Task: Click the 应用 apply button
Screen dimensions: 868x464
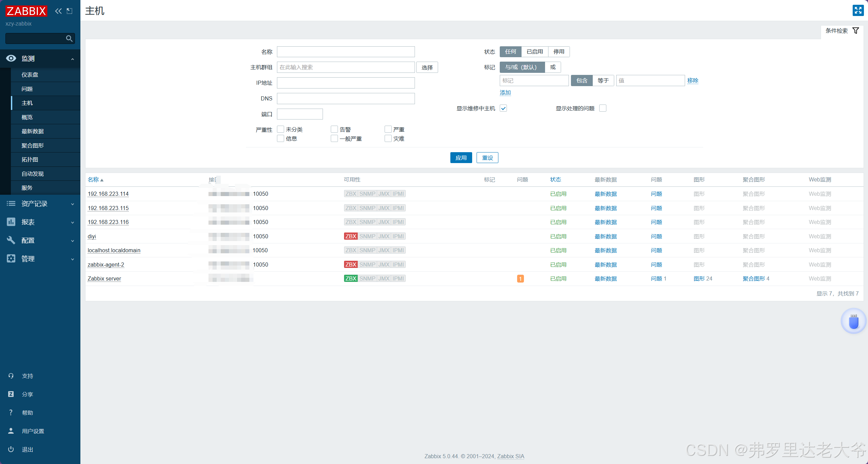Action: click(461, 158)
